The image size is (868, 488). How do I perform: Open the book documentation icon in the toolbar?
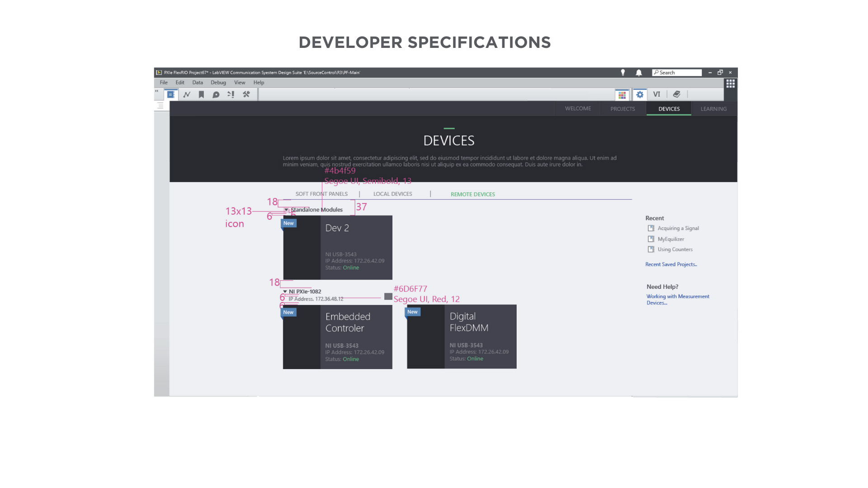677,94
